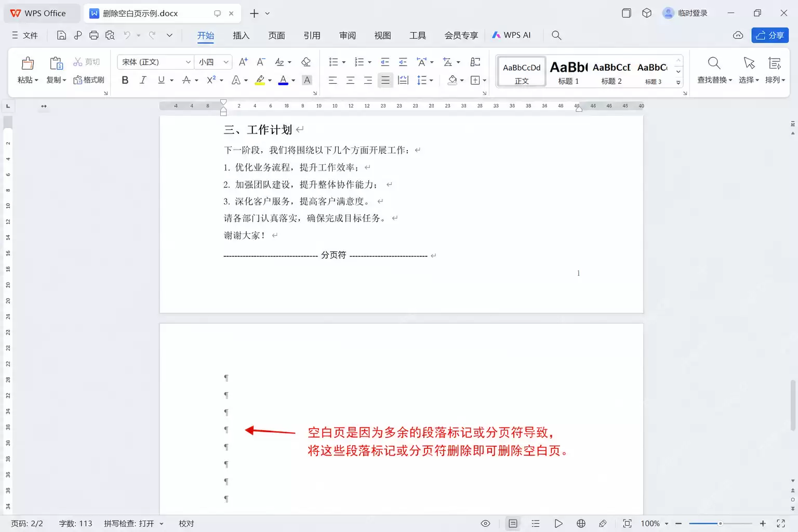This screenshot has height=532, width=798.
Task: Expand the numbered list dropdown arrow
Action: 369,62
